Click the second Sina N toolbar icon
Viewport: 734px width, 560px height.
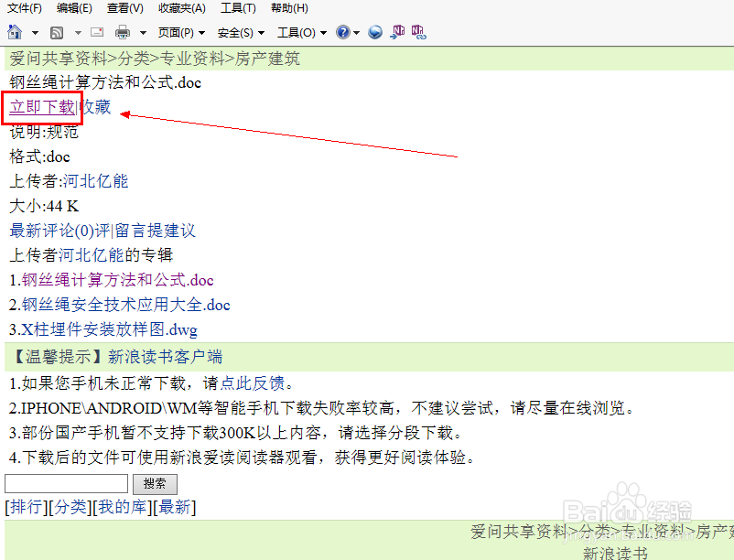tap(419, 32)
